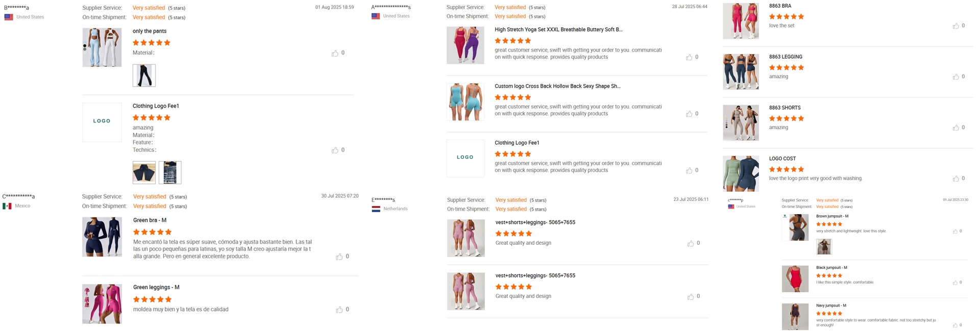
Task: Like the Black jumpsuit - M review
Action: (955, 283)
